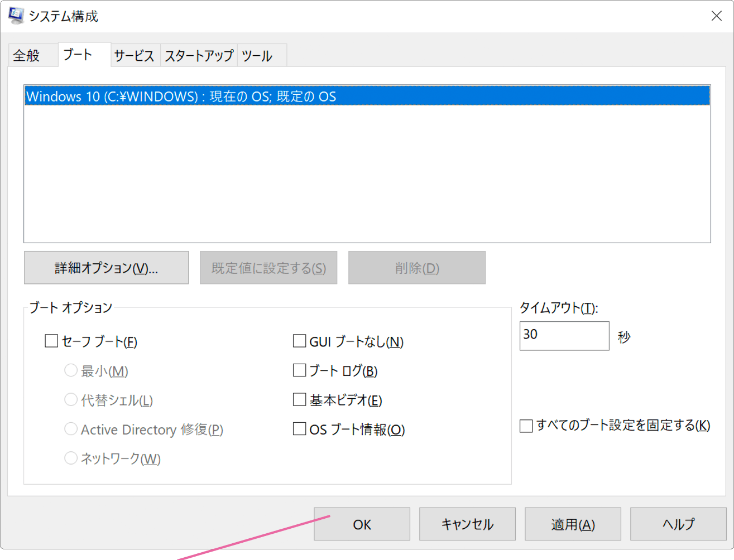Open the サービス tab
Viewport: 734px width, 560px height.
tap(135, 56)
